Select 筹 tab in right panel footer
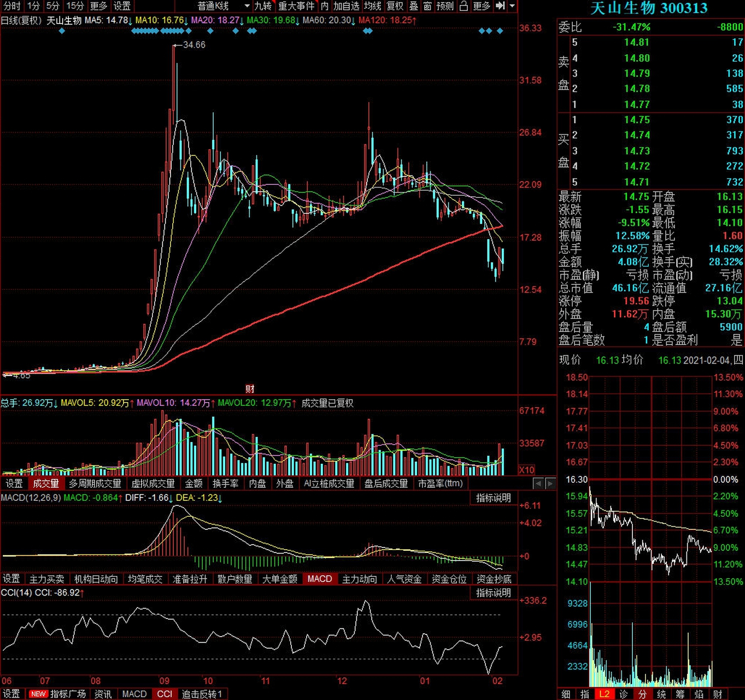Image resolution: width=745 pixels, height=700 pixels. tap(680, 694)
